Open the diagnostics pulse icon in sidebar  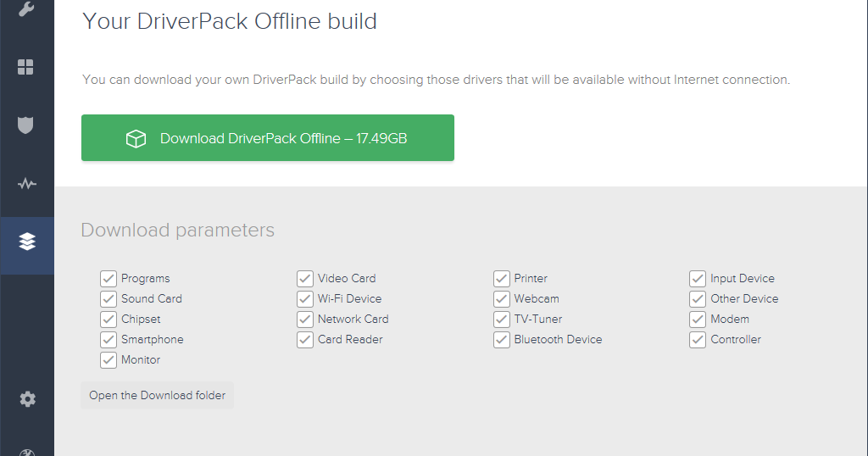click(x=26, y=184)
